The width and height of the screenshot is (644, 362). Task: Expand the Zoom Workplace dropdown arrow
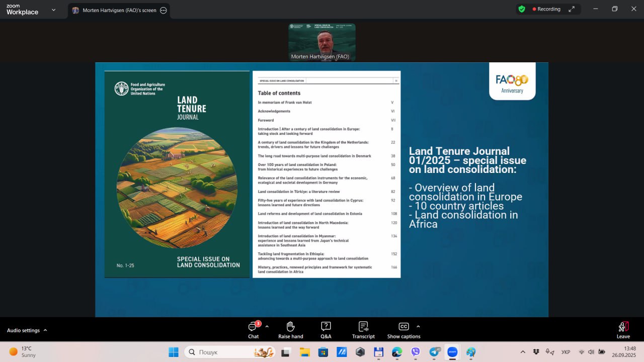(53, 10)
